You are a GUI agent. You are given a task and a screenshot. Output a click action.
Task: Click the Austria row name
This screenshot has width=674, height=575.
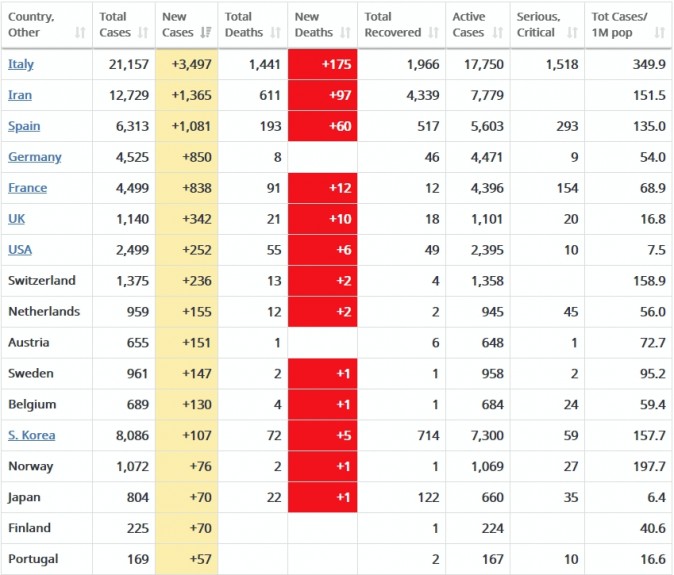click(x=29, y=343)
